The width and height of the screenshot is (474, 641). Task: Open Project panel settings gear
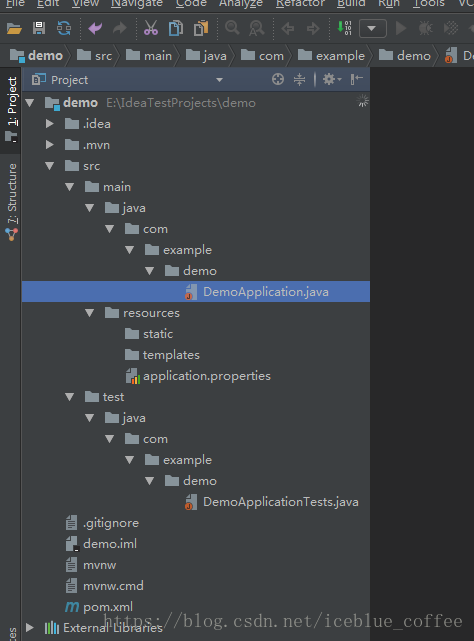(x=332, y=79)
